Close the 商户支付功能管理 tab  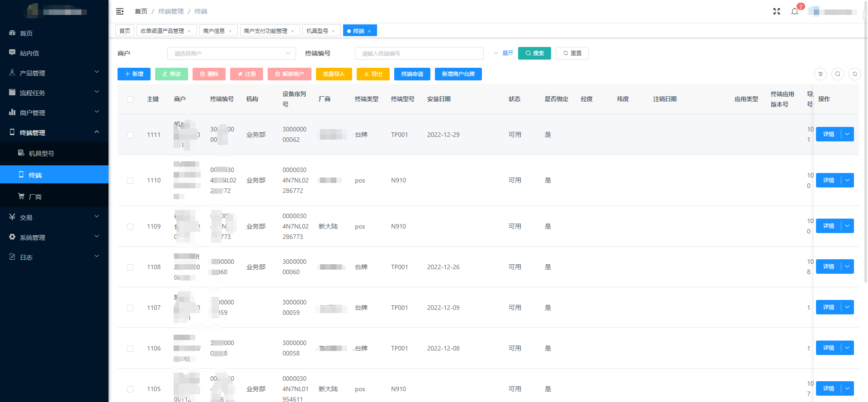click(x=292, y=31)
